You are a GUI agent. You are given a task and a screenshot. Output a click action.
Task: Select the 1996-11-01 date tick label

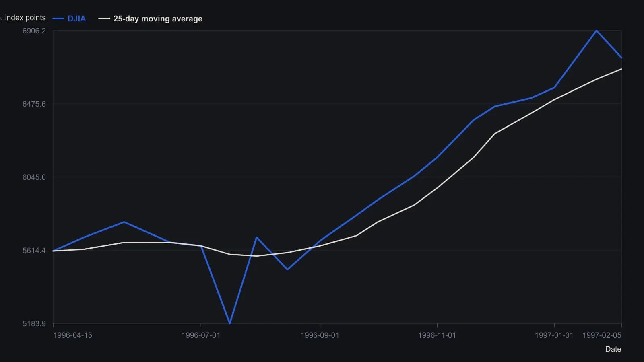pos(437,335)
